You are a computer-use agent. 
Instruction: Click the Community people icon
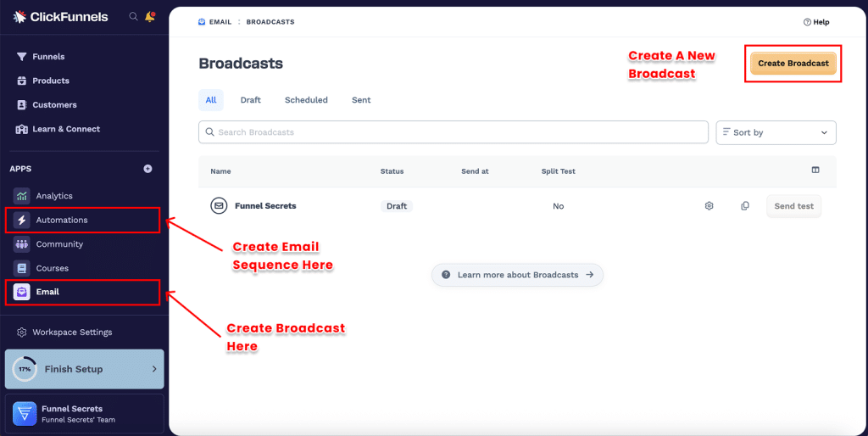pyautogui.click(x=21, y=243)
